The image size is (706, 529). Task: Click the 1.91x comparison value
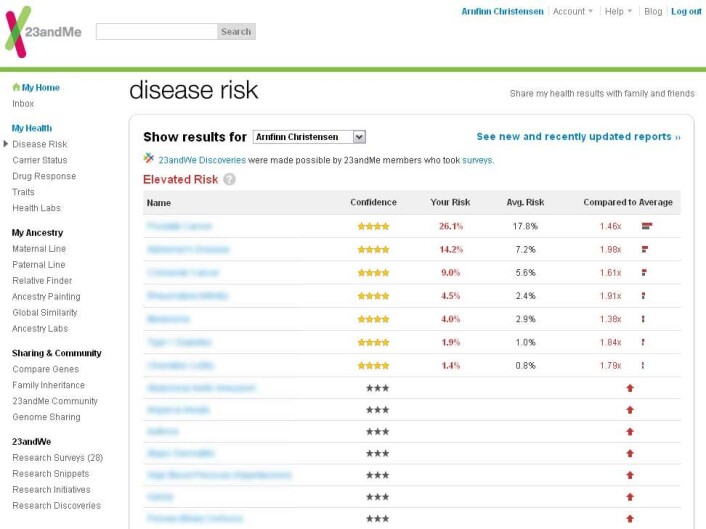tap(611, 296)
